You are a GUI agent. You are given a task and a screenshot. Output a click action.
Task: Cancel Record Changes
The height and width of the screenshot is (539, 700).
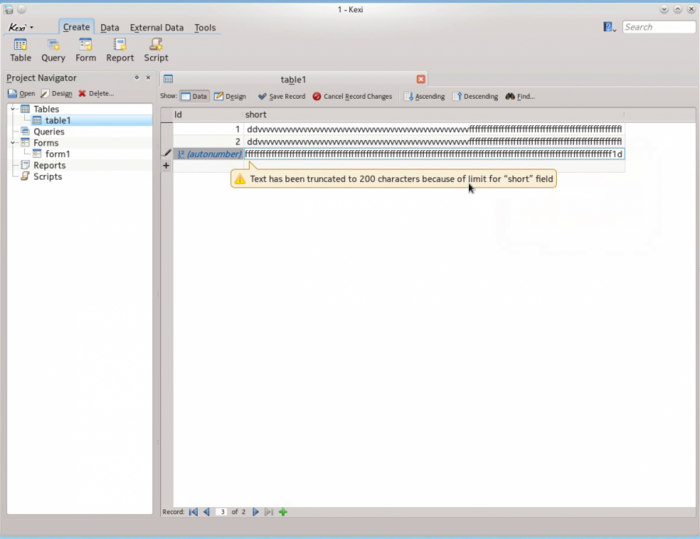click(352, 97)
